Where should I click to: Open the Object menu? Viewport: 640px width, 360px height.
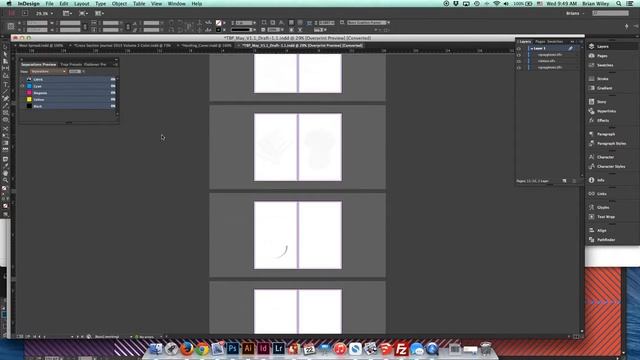point(119,4)
